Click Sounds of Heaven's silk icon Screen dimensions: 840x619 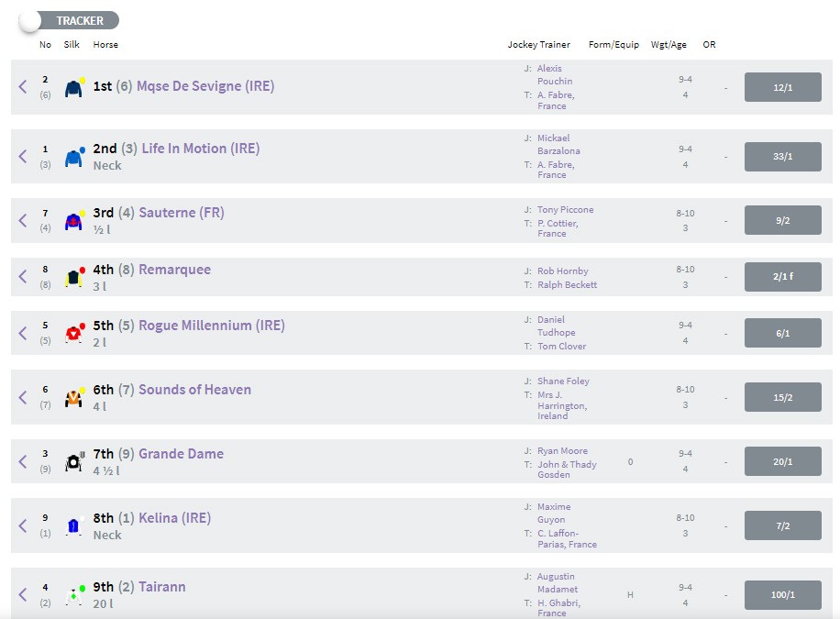(73, 398)
